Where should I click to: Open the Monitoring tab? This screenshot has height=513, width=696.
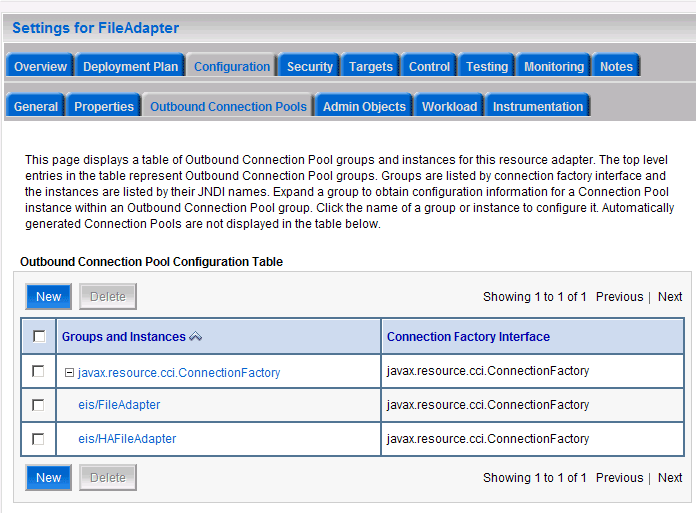click(x=554, y=66)
